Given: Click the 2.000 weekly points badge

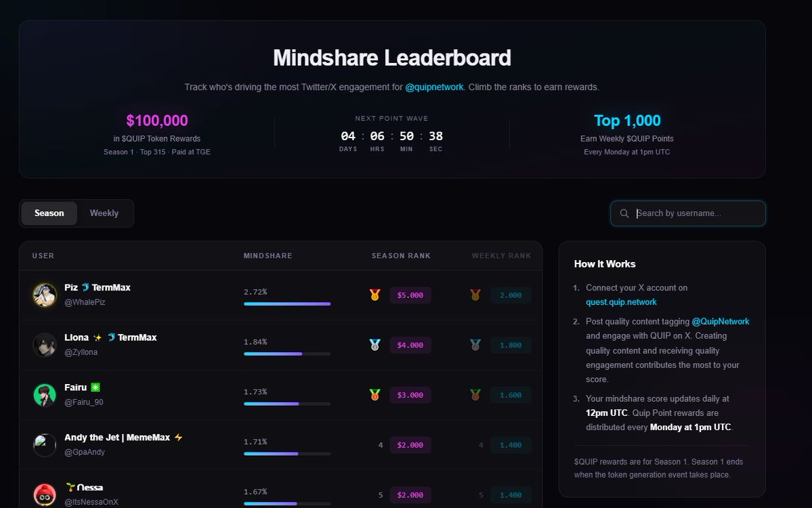Looking at the screenshot, I should pos(511,295).
